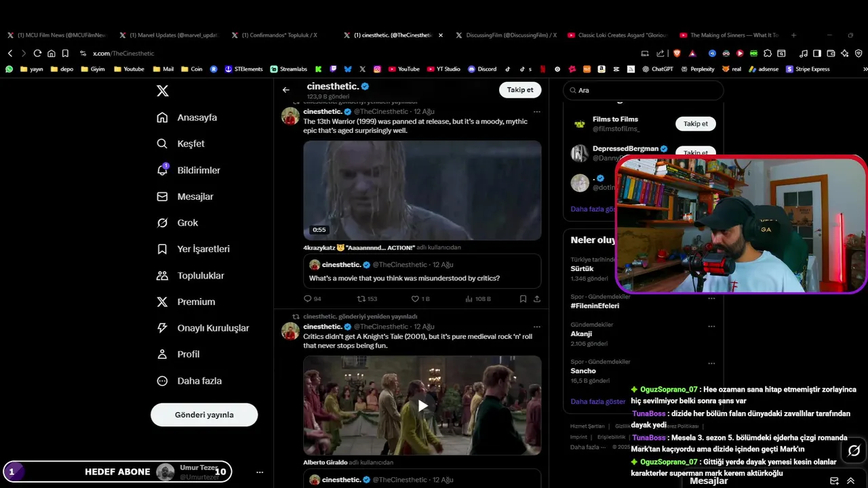Open Anasayfa in the sidebar

point(186,117)
